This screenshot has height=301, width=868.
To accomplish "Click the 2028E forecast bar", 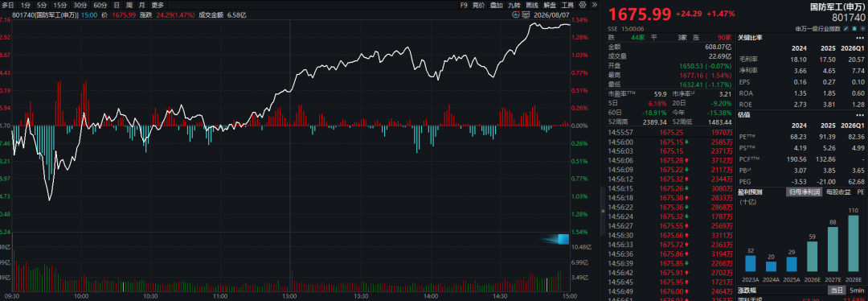I will (x=854, y=243).
